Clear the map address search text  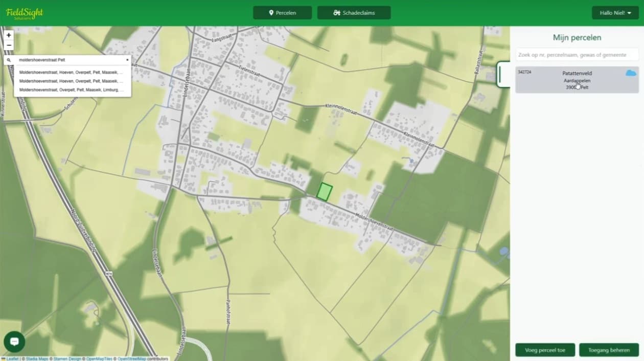[127, 60]
